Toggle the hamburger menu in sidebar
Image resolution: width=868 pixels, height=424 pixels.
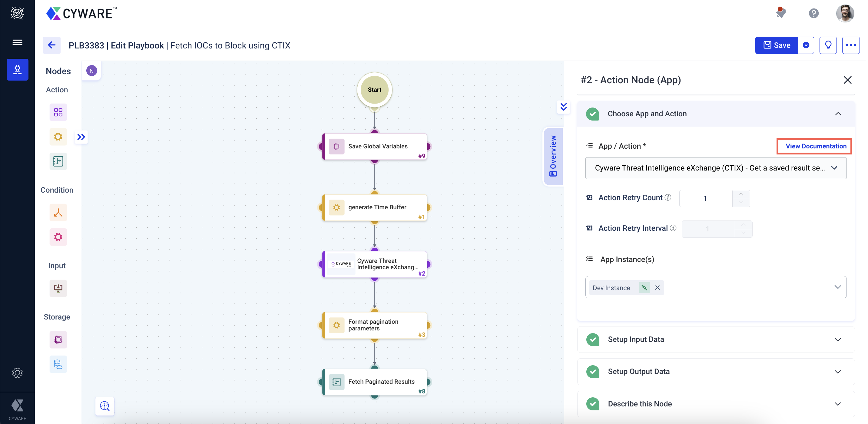pyautogui.click(x=17, y=42)
